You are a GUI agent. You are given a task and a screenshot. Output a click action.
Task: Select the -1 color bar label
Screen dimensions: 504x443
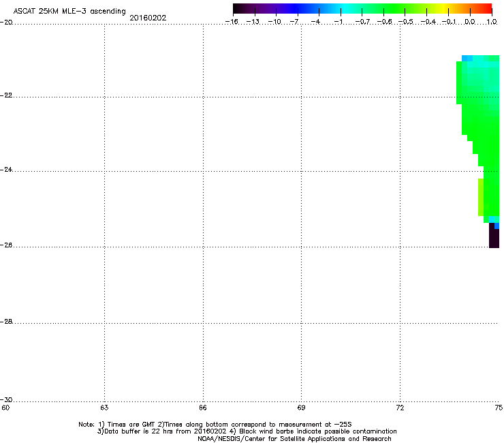click(x=338, y=22)
